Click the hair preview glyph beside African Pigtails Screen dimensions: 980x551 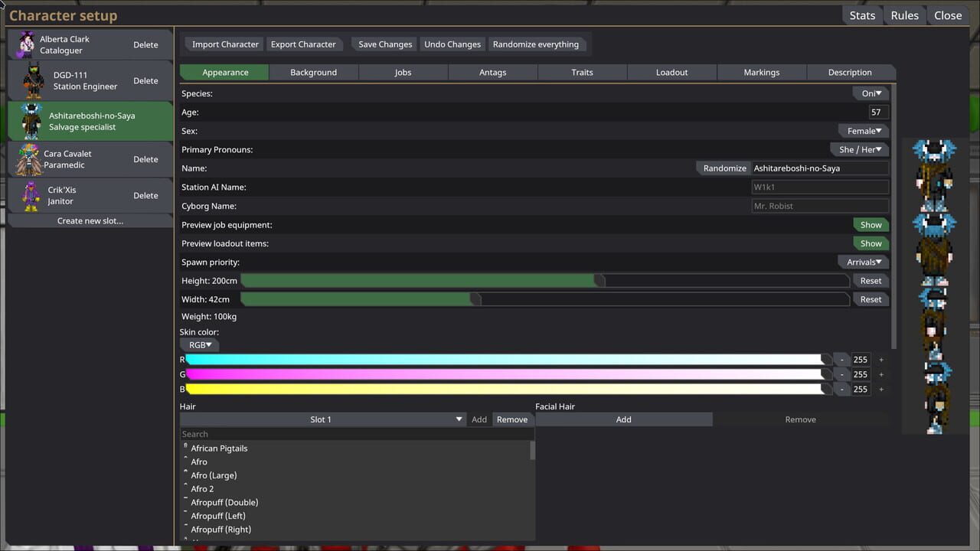(x=185, y=444)
